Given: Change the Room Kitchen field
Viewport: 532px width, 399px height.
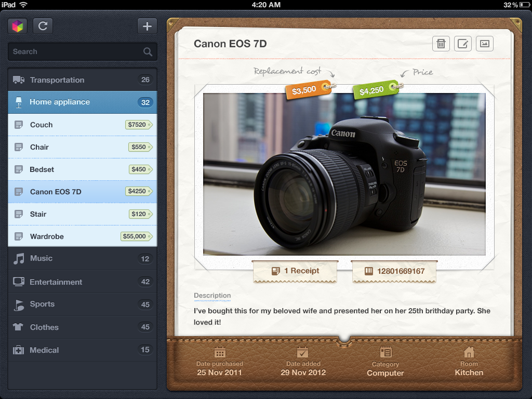Looking at the screenshot, I should [469, 362].
